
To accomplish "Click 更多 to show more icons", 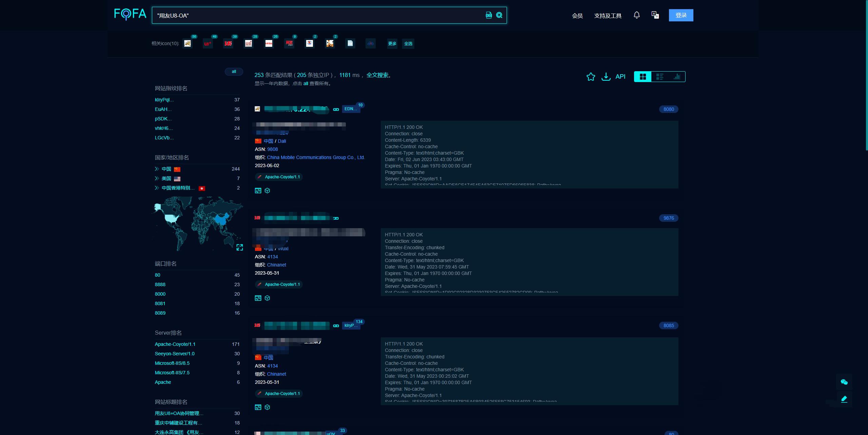I will (392, 43).
